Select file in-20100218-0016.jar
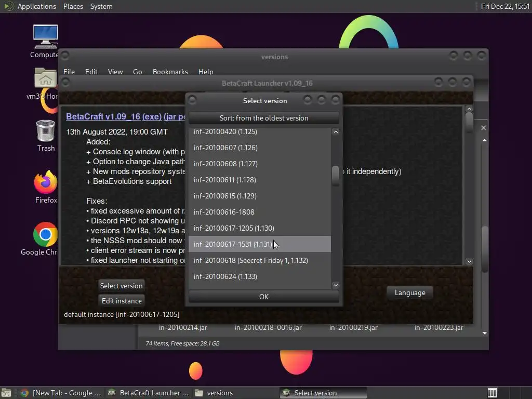 pos(268,328)
